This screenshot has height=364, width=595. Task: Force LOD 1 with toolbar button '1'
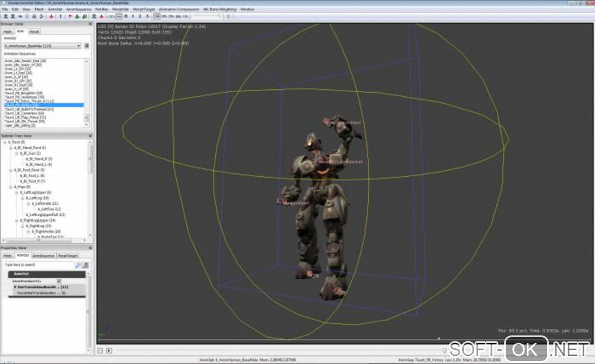(133, 16)
